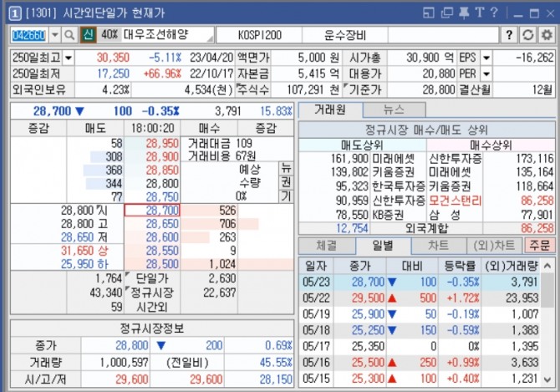Click the lower limit price 25,950 하
560x392 pixels.
click(84, 264)
